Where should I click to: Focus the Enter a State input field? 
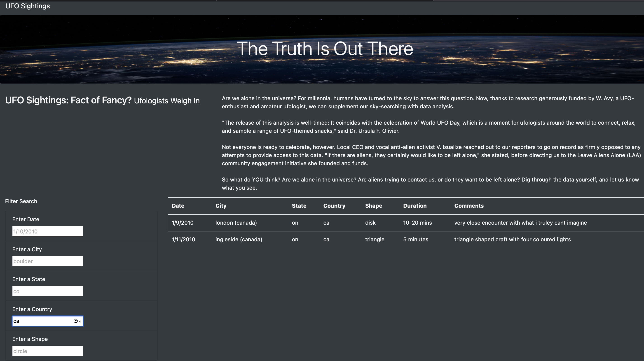coord(47,291)
